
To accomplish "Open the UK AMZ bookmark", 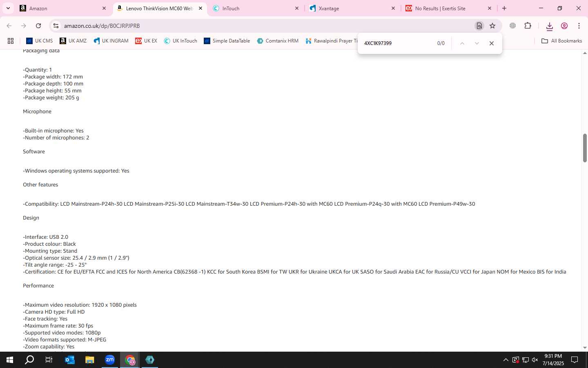I will 73,41.
